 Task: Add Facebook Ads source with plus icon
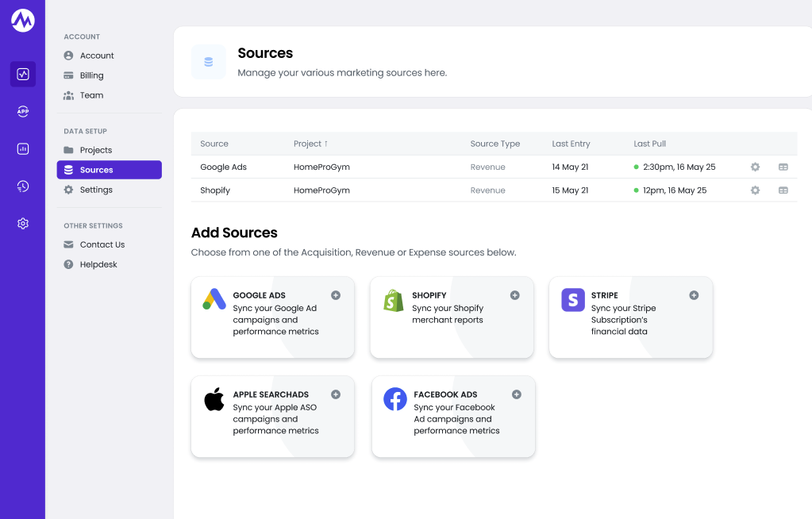tap(516, 394)
